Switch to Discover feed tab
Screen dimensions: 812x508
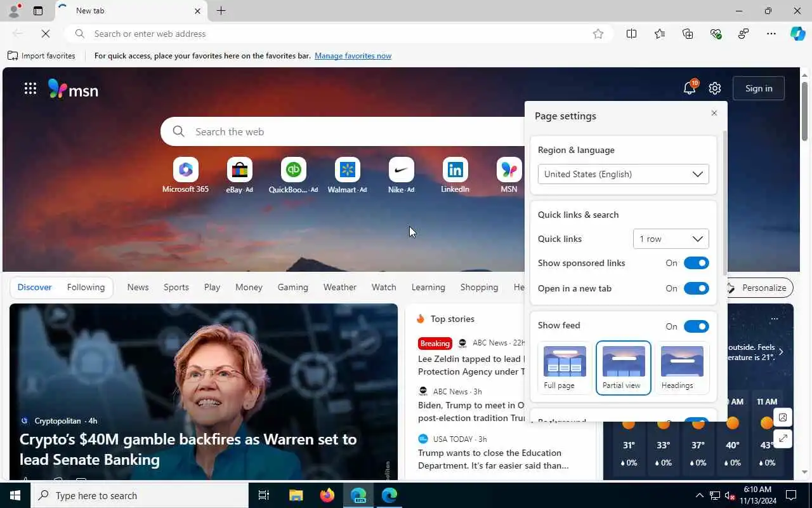pyautogui.click(x=34, y=287)
